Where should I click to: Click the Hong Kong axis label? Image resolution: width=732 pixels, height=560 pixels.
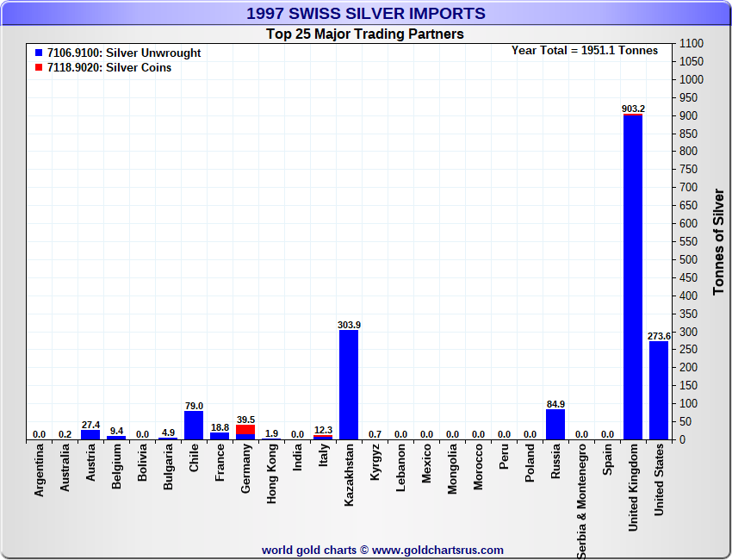pos(272,474)
